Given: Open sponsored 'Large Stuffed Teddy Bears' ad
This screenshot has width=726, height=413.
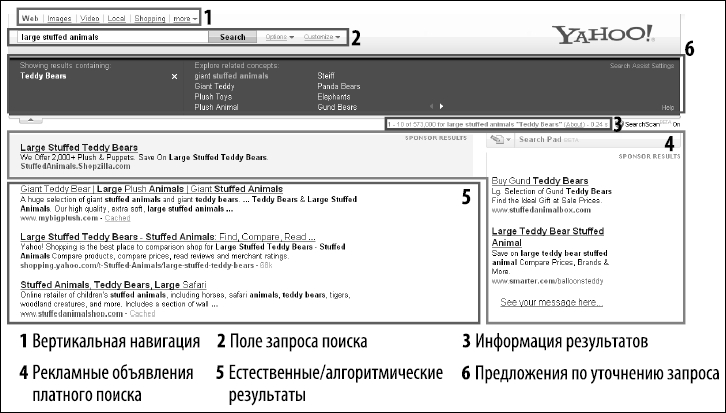Looking at the screenshot, I should tap(79, 147).
